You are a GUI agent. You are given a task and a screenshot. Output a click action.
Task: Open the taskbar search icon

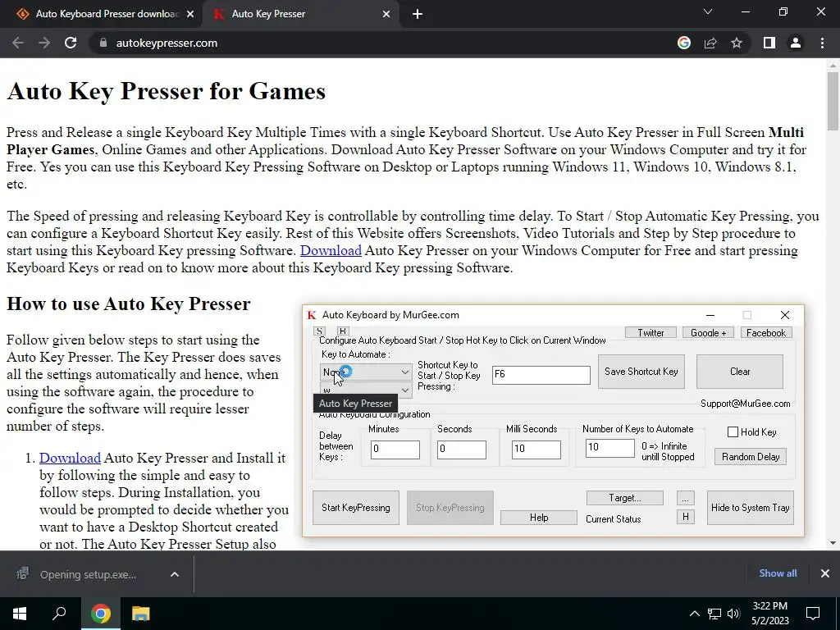(59, 614)
